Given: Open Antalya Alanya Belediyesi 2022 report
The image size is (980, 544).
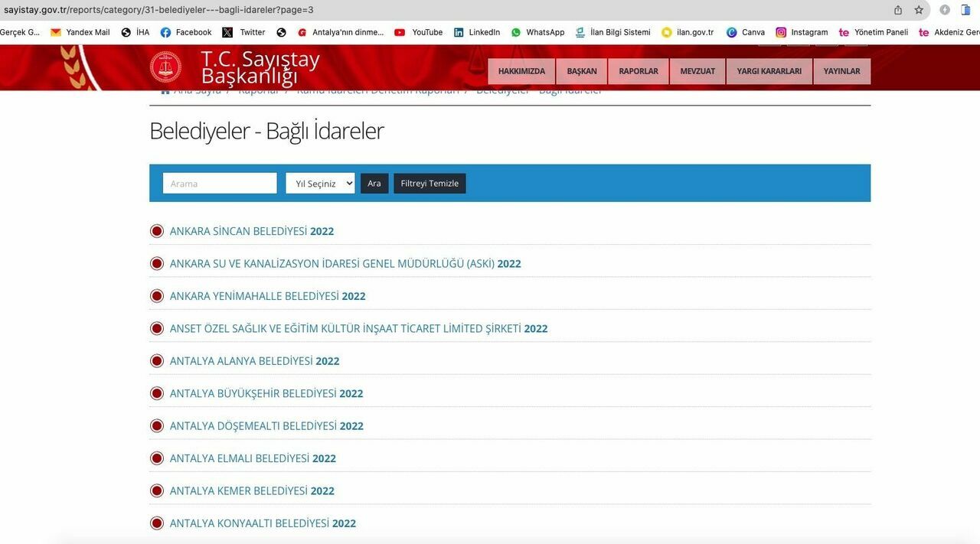Looking at the screenshot, I should point(255,361).
